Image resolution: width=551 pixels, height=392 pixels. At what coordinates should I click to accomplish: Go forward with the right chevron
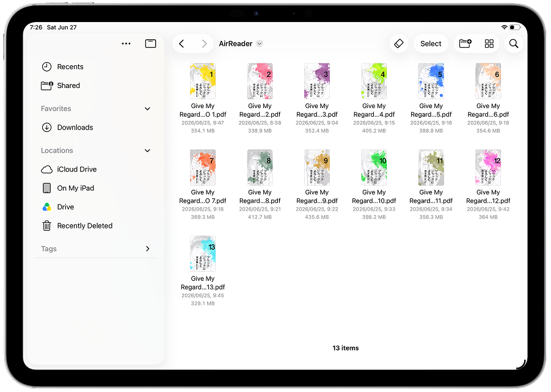coord(204,43)
